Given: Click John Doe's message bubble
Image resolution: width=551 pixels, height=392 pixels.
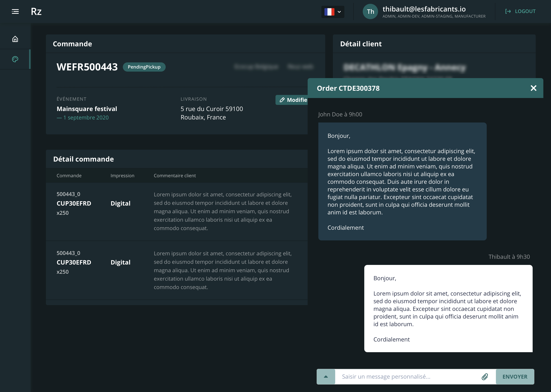Looking at the screenshot, I should tap(402, 181).
